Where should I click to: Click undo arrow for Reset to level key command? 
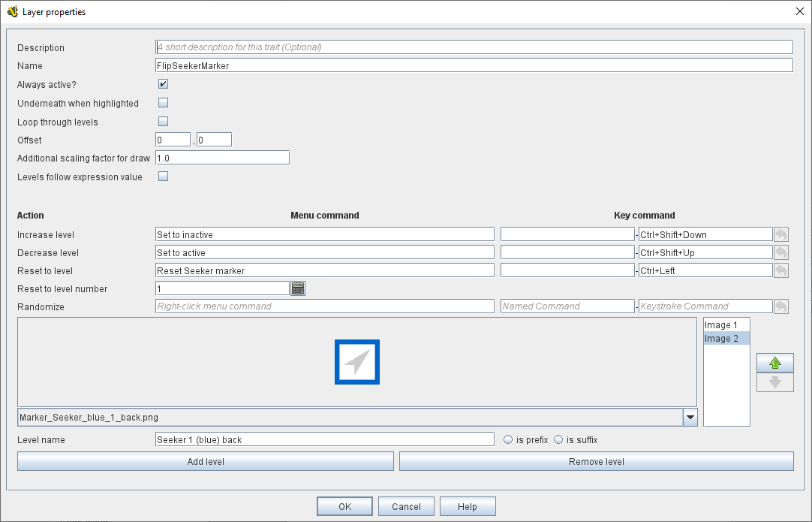pos(781,270)
